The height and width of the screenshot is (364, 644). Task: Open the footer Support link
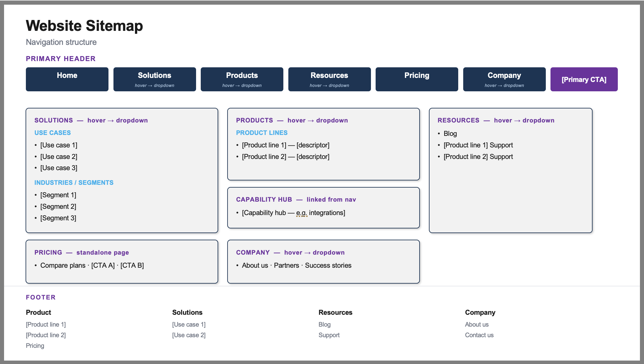point(329,335)
